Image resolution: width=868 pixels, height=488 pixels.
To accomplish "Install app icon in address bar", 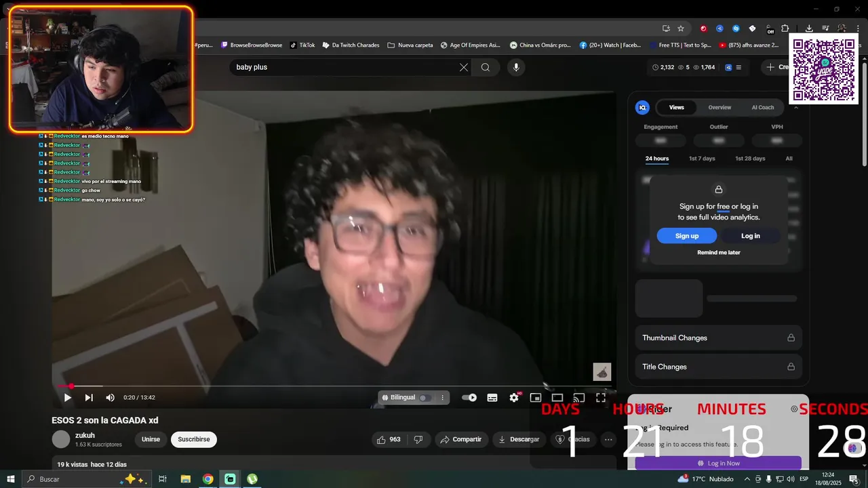I will (666, 28).
